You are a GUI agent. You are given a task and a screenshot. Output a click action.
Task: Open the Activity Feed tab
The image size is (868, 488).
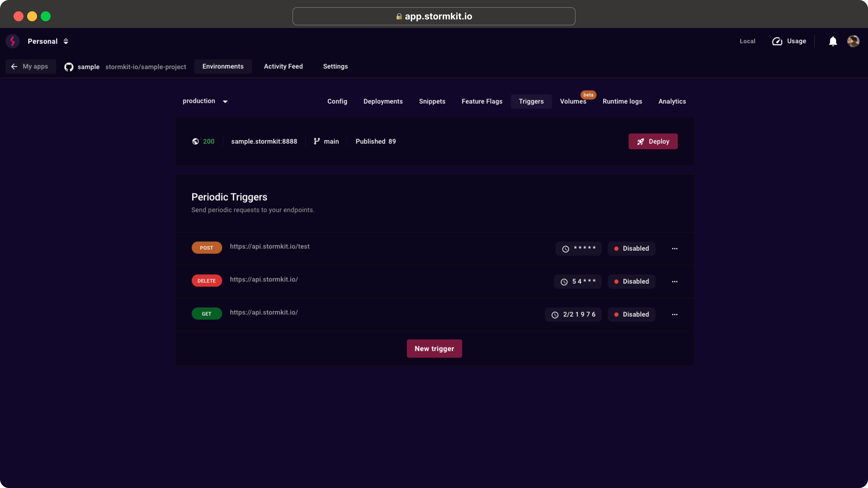point(283,66)
